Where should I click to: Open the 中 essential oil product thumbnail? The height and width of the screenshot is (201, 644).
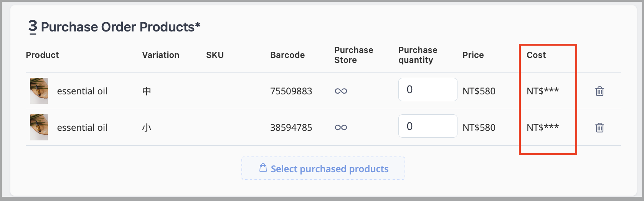tap(39, 91)
